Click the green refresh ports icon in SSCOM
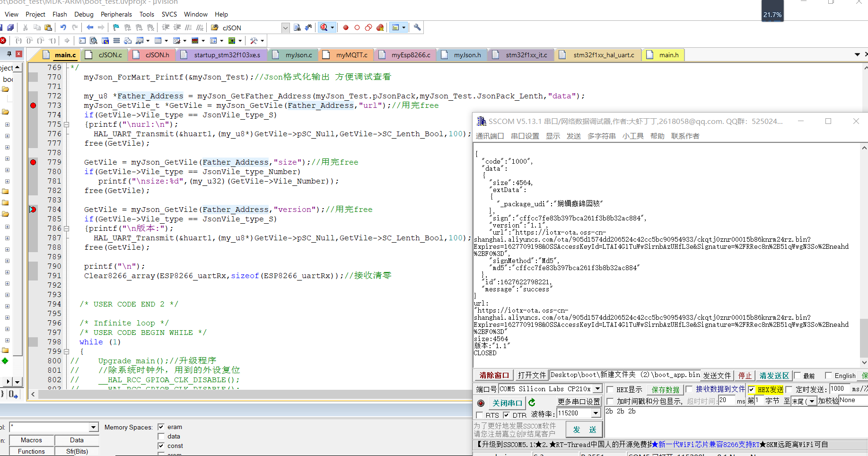 click(532, 402)
